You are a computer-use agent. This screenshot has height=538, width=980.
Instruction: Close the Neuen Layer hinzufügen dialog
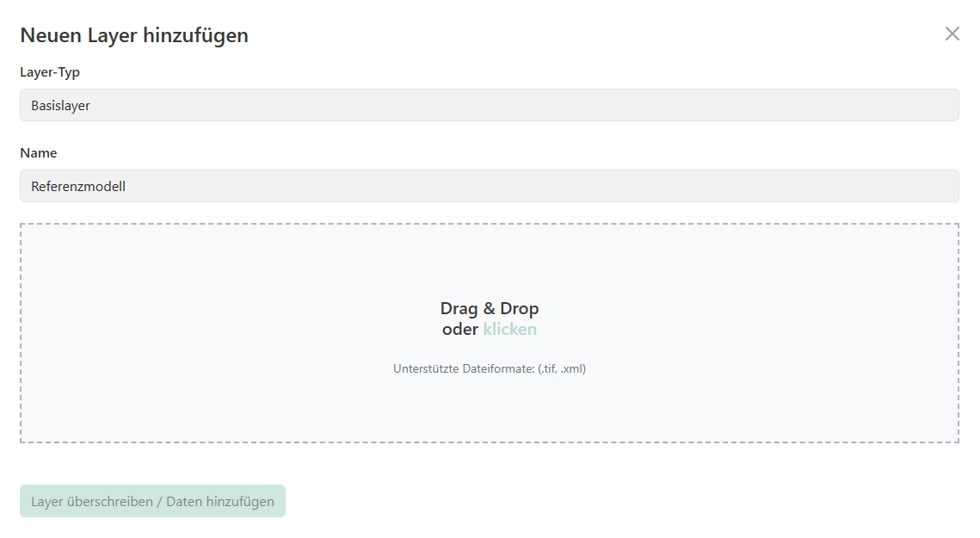pyautogui.click(x=952, y=34)
